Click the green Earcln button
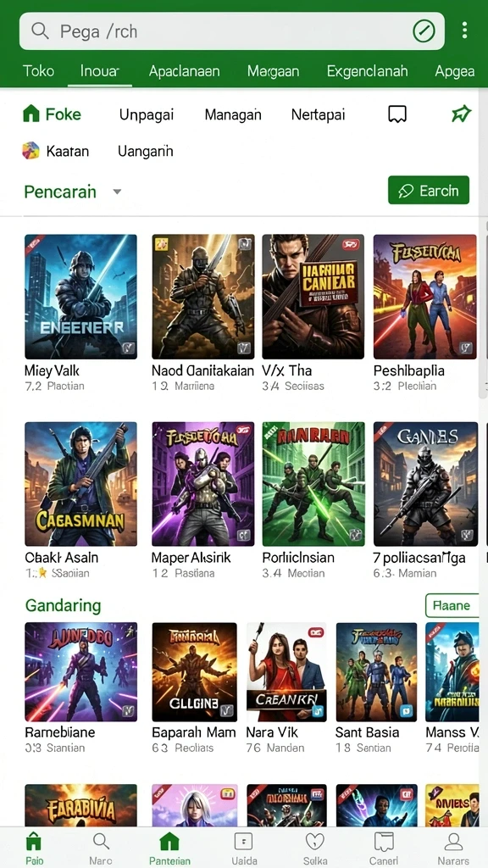The image size is (488, 868). tap(429, 191)
